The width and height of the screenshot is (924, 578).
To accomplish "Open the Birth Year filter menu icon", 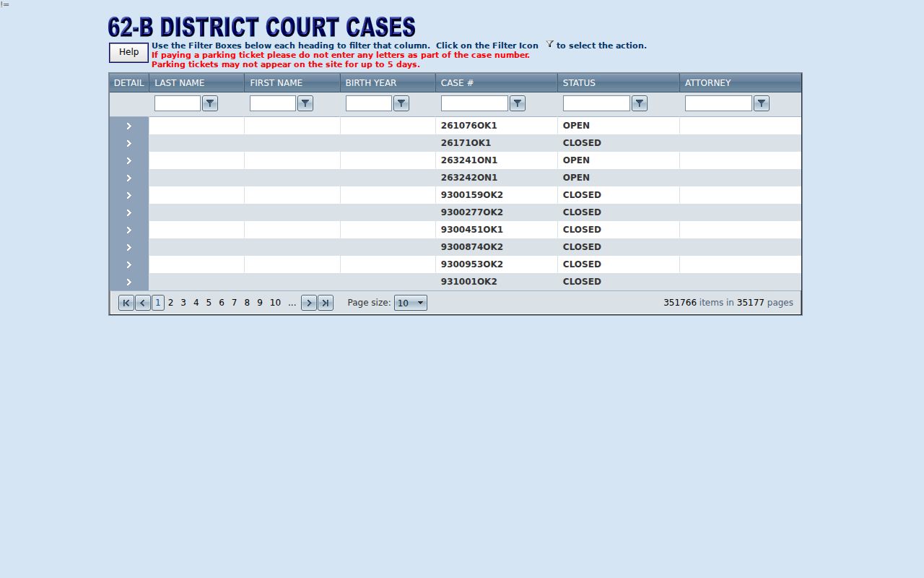I will click(x=401, y=103).
